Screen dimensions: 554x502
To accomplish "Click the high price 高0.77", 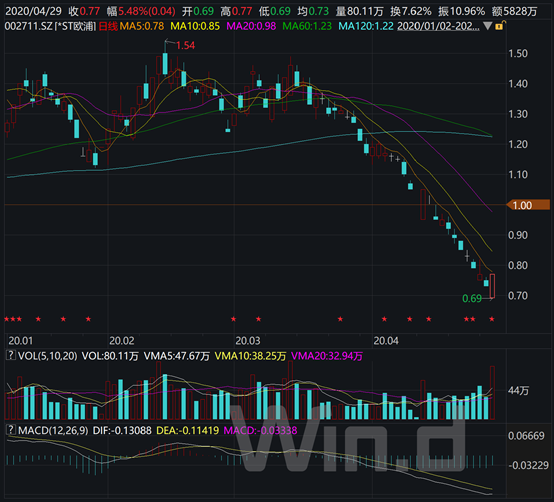I will (236, 11).
